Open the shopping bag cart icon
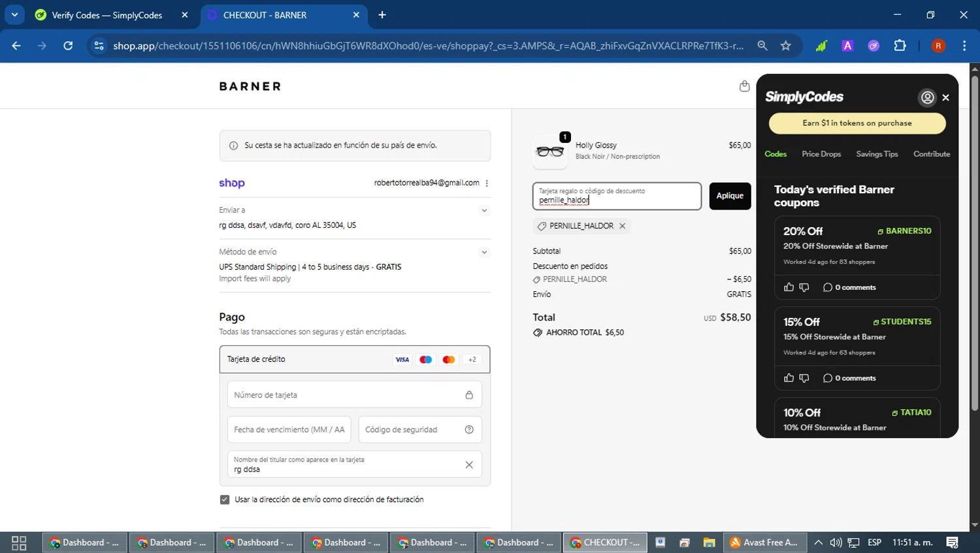 tap(744, 86)
